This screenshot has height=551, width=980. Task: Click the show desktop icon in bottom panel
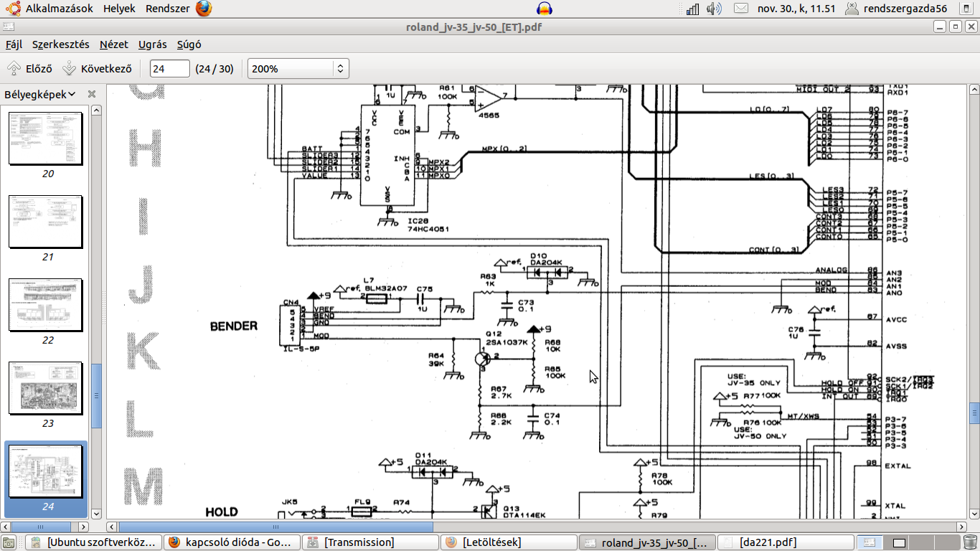9,542
